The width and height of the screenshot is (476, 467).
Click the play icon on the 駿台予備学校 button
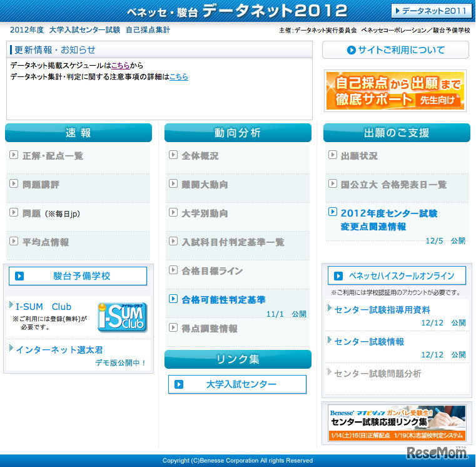click(x=19, y=276)
